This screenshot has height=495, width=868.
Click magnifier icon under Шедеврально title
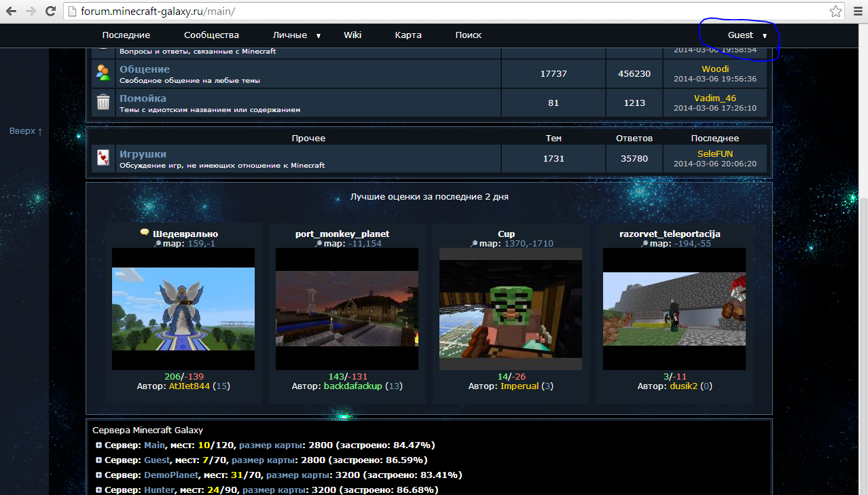(x=157, y=243)
